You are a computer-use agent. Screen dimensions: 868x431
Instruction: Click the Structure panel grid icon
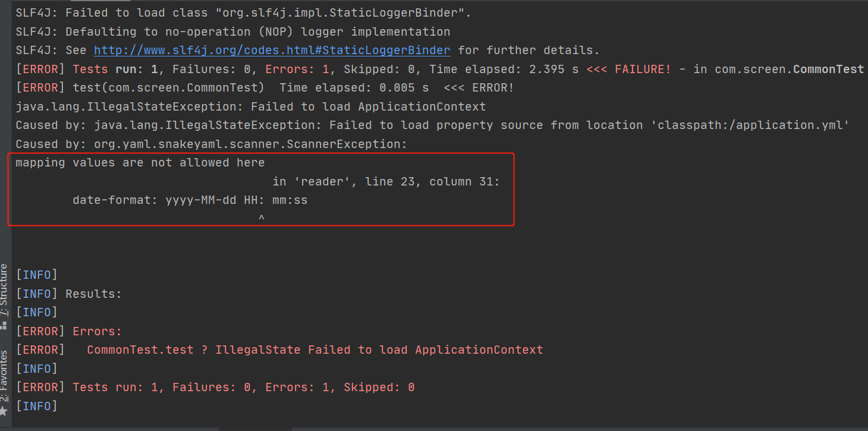pyautogui.click(x=5, y=326)
